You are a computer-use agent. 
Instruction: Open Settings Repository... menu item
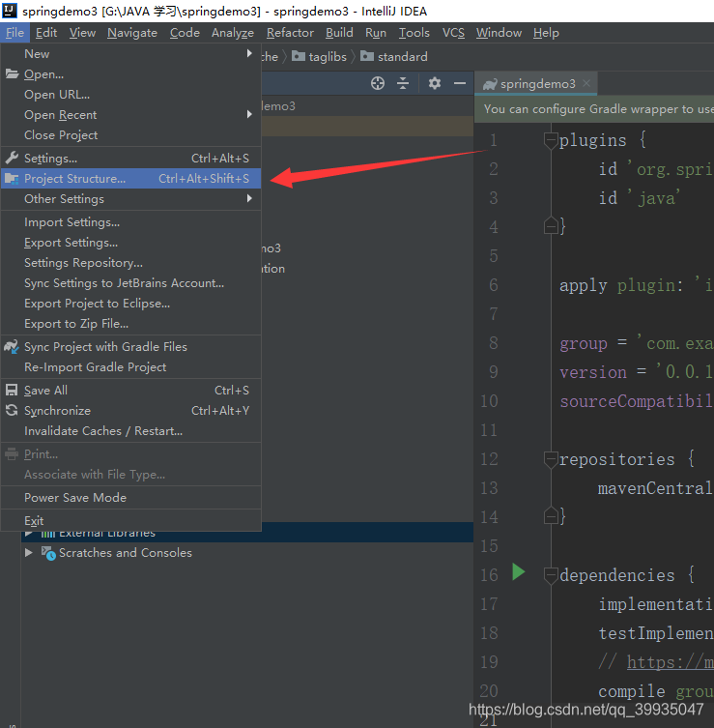click(130, 262)
